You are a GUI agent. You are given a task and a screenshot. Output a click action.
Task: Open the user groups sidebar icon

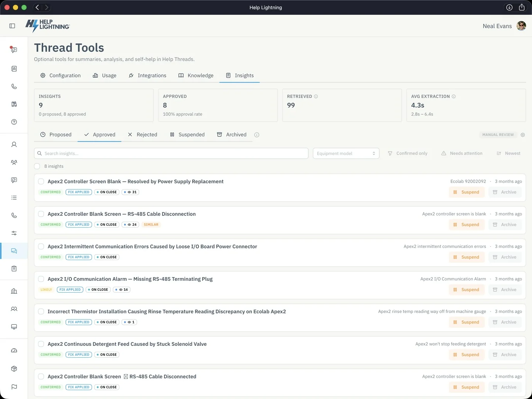coord(14,162)
